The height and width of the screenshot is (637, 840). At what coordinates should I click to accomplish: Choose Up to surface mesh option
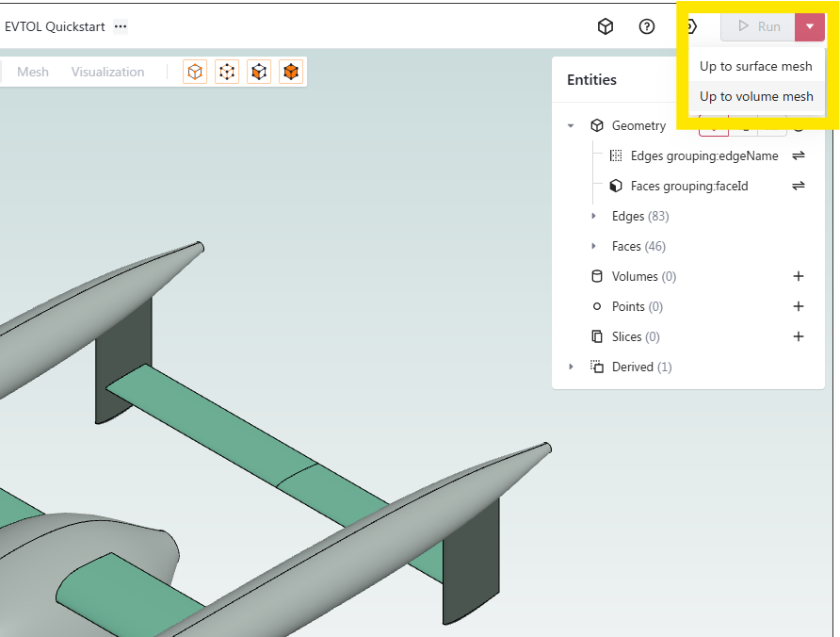pos(755,66)
